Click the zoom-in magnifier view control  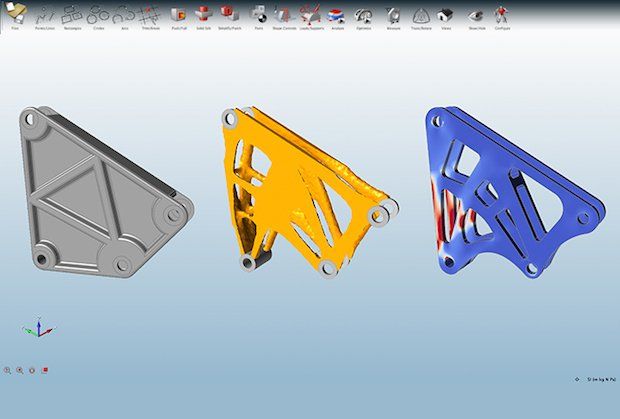click(x=7, y=370)
